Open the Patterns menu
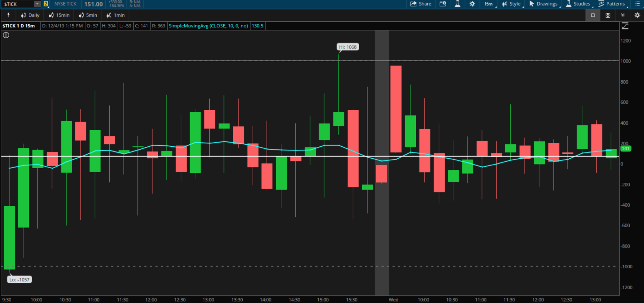 (612, 4)
